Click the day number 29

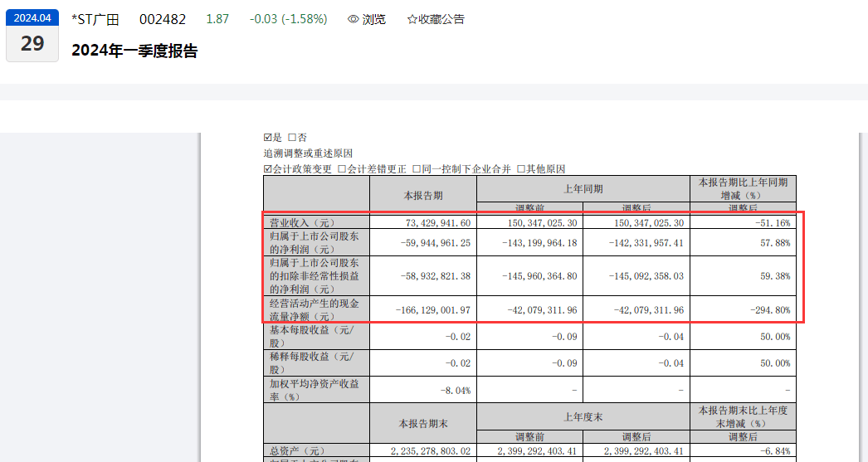click(x=32, y=44)
